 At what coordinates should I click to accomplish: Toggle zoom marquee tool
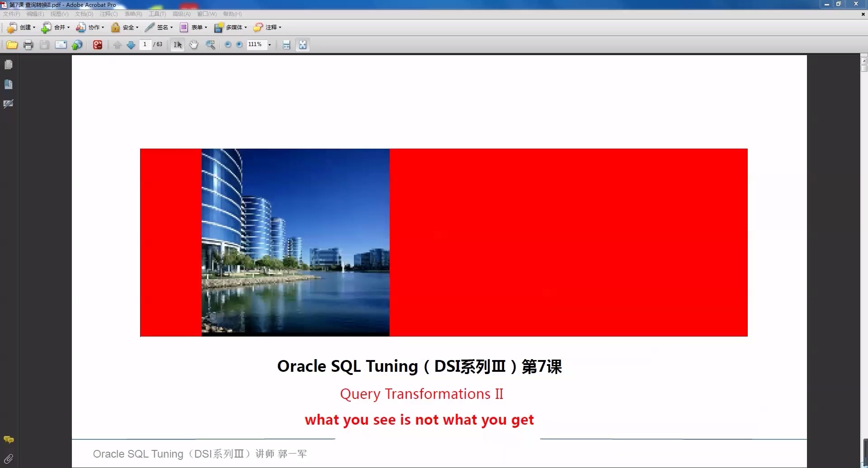coord(211,44)
